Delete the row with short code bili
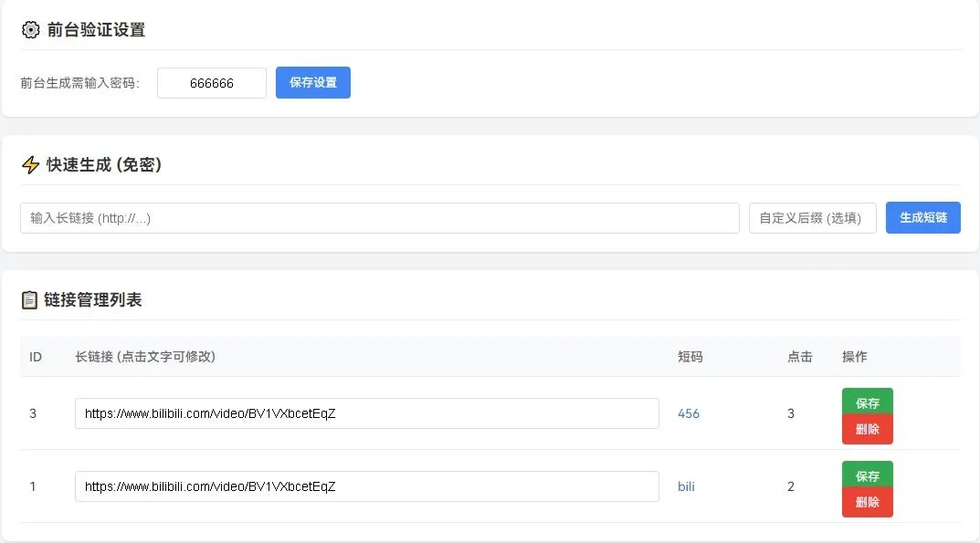Image resolution: width=980 pixels, height=543 pixels. pos(867,502)
